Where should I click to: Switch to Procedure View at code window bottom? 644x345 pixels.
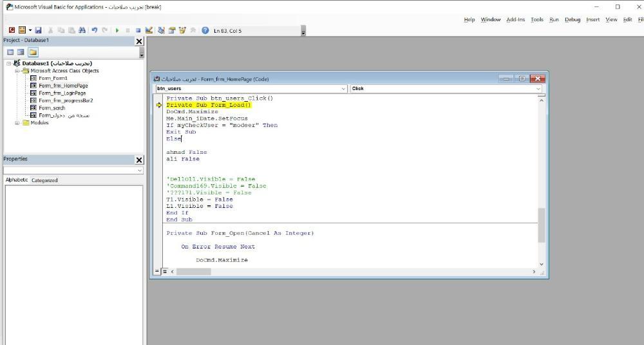point(157,272)
